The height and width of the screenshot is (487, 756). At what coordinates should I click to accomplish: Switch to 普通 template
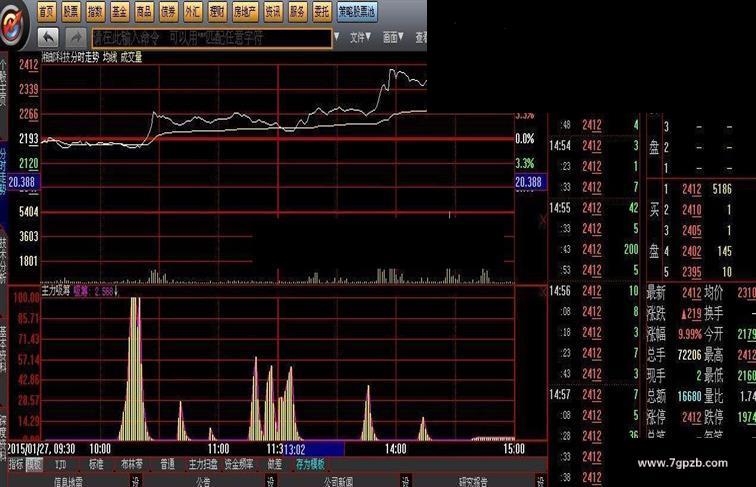[167, 464]
